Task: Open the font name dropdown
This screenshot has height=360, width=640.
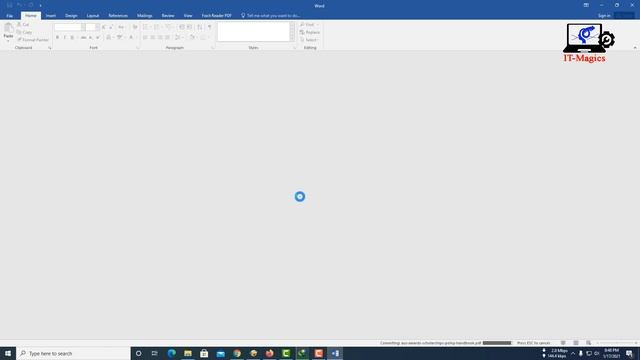Action: [83, 27]
